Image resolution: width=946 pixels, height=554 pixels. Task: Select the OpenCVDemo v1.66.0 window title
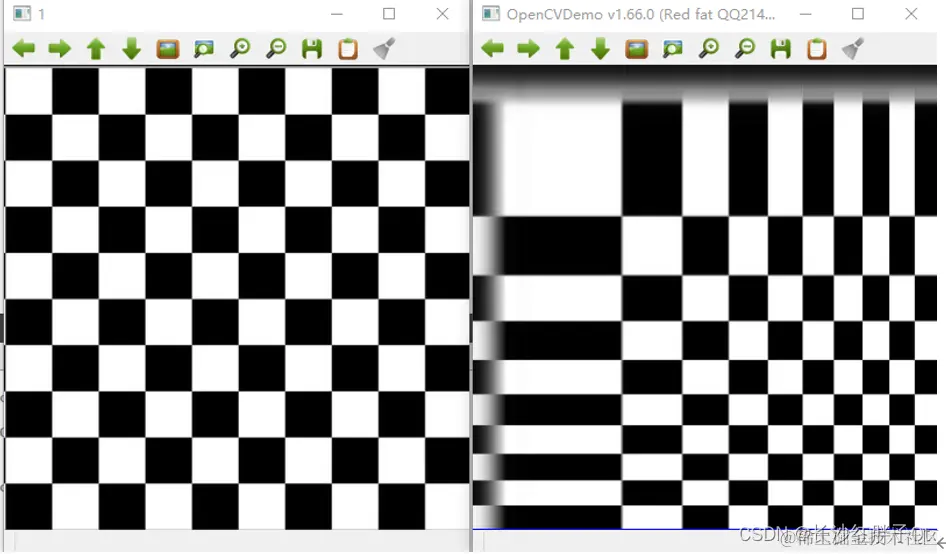(641, 14)
